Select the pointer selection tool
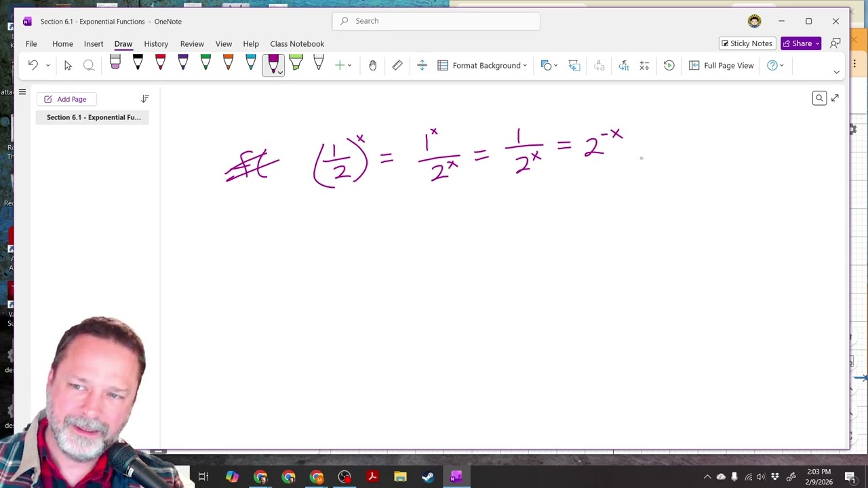Screen dimensions: 868x488 pyautogui.click(x=68, y=65)
